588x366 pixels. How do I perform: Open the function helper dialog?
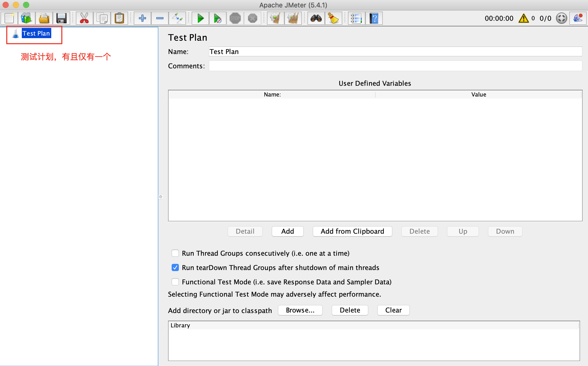pos(356,18)
